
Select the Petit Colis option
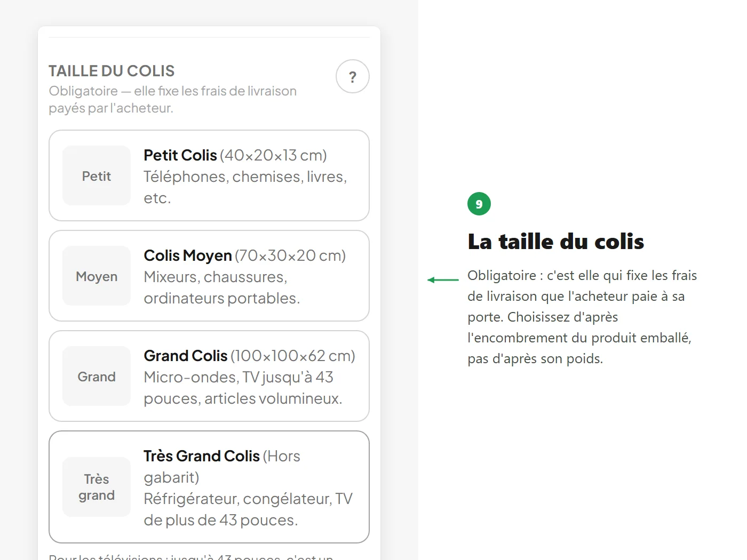pos(209,175)
